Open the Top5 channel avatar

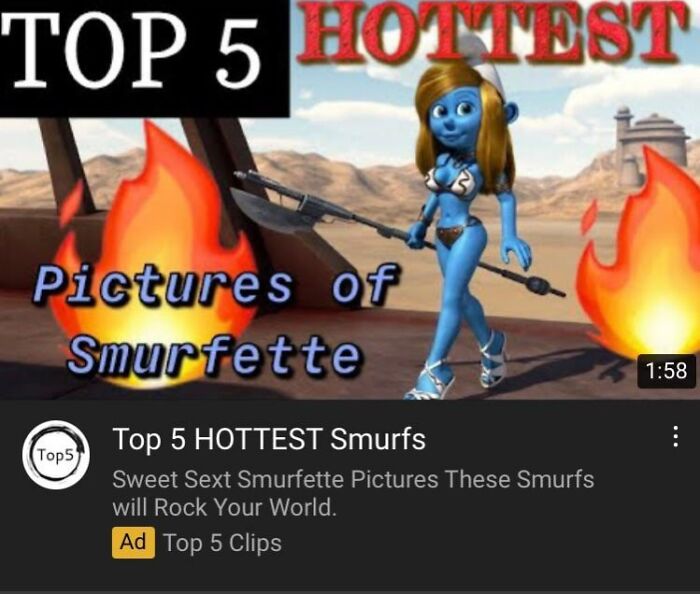[x=56, y=455]
